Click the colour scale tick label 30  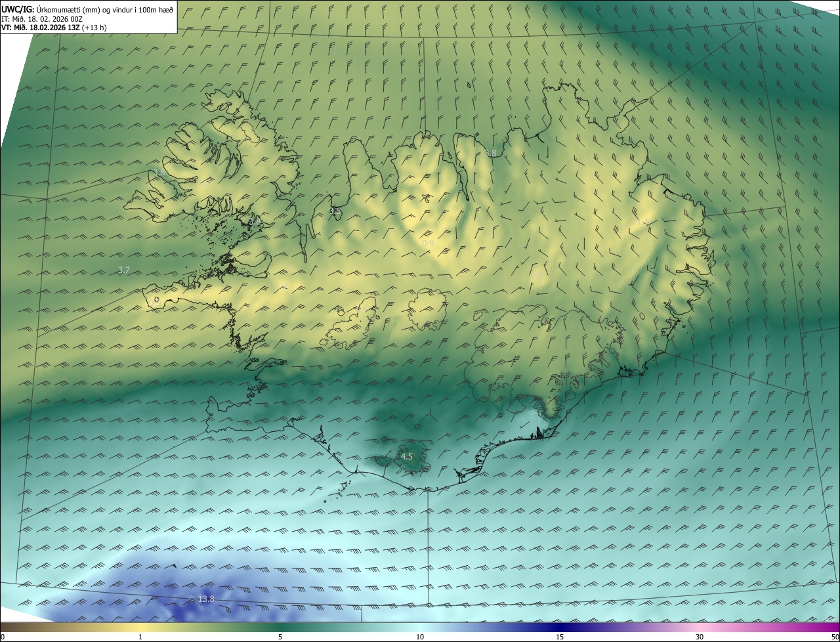pyautogui.click(x=700, y=637)
